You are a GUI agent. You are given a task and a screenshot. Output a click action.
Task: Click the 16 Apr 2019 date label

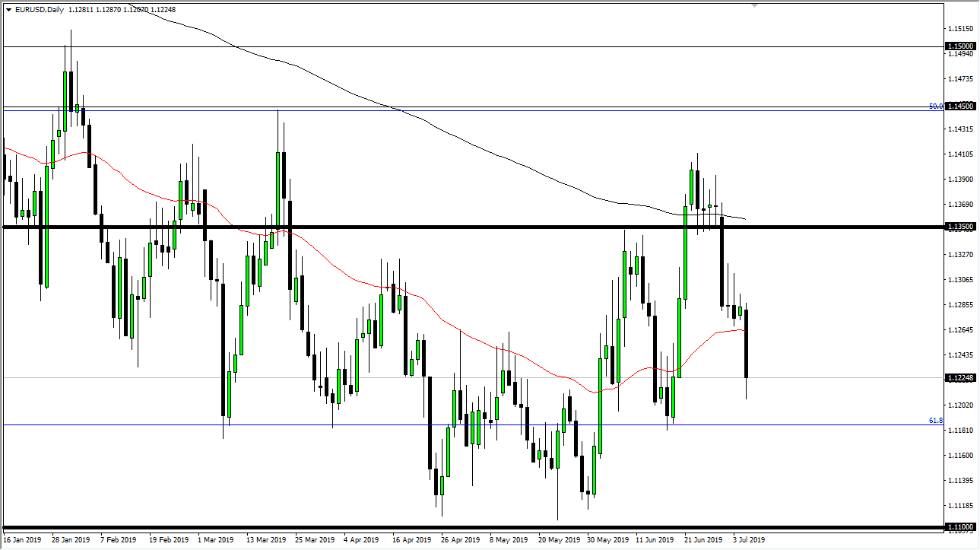[411, 541]
